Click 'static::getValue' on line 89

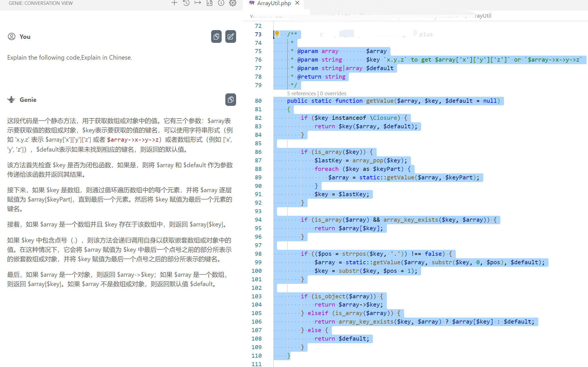click(x=387, y=177)
